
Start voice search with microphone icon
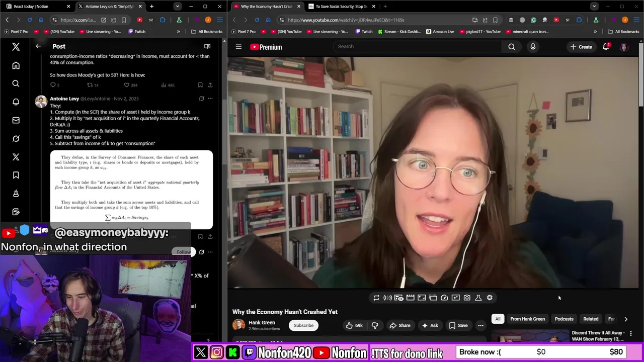point(533,47)
